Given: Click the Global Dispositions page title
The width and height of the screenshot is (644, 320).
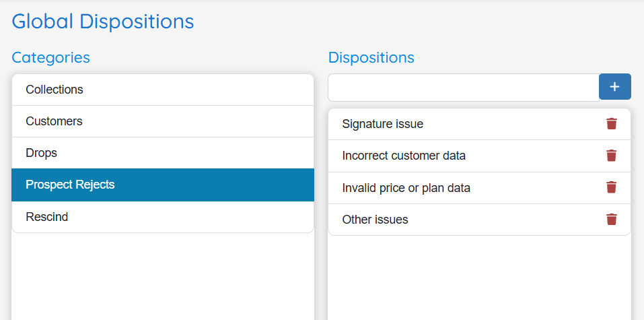Looking at the screenshot, I should (x=103, y=22).
